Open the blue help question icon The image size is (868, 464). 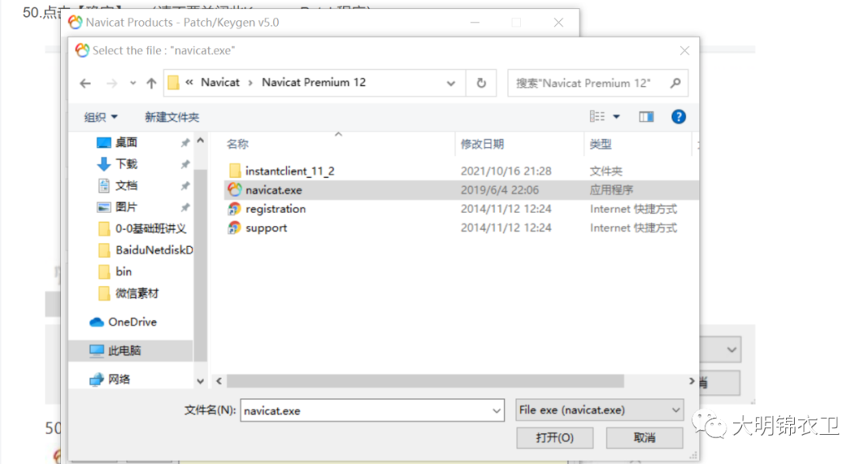coord(678,117)
